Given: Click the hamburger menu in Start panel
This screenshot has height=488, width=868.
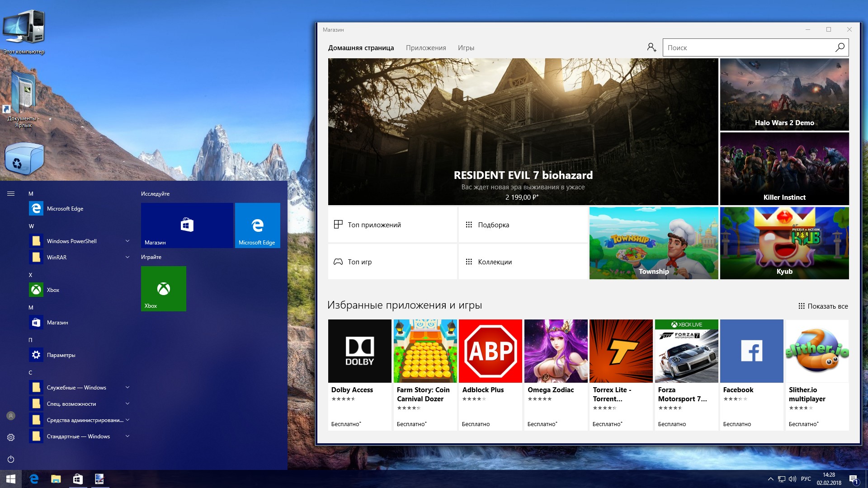Looking at the screenshot, I should [11, 194].
